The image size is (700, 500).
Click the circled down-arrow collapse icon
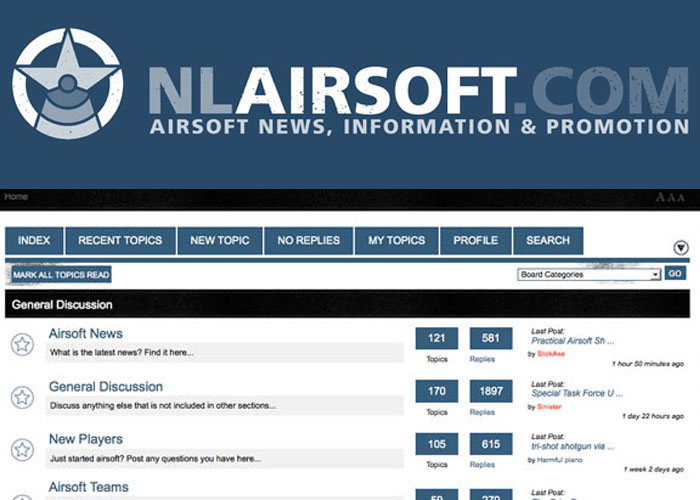(681, 248)
